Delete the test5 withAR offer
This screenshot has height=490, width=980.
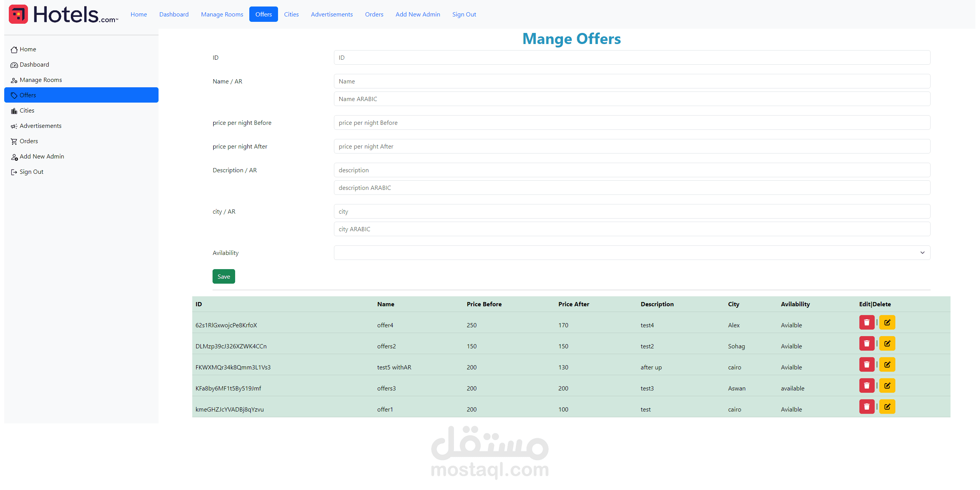pyautogui.click(x=866, y=365)
